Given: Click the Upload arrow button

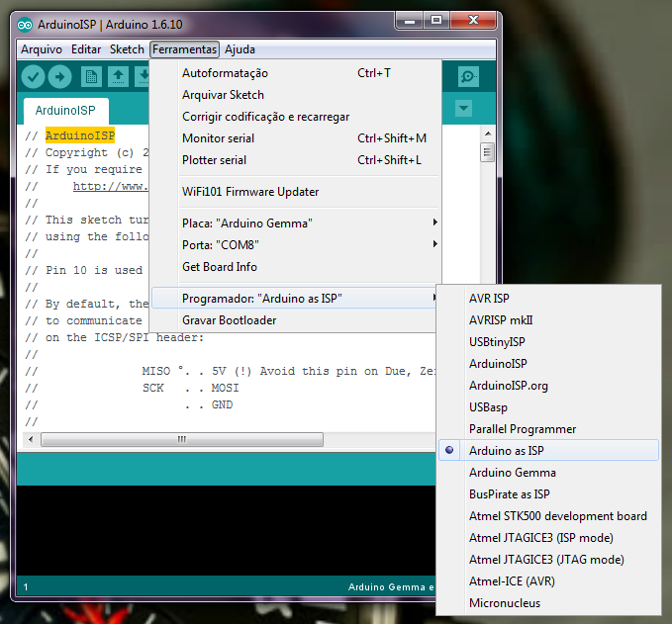Looking at the screenshot, I should click(59, 77).
